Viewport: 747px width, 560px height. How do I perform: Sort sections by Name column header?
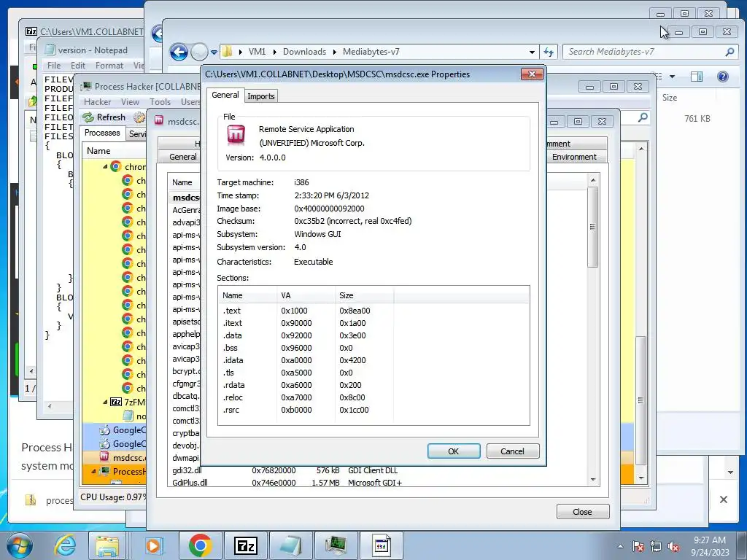click(248, 295)
